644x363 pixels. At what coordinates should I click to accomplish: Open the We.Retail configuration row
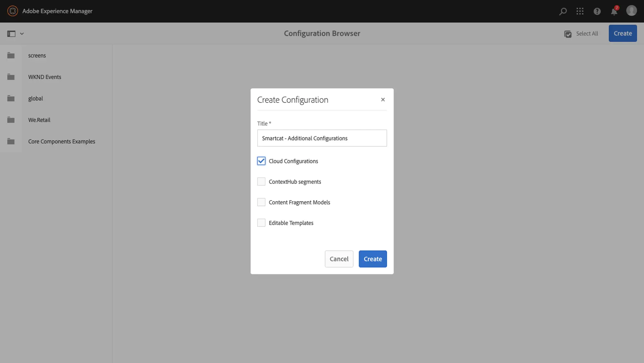point(56,120)
